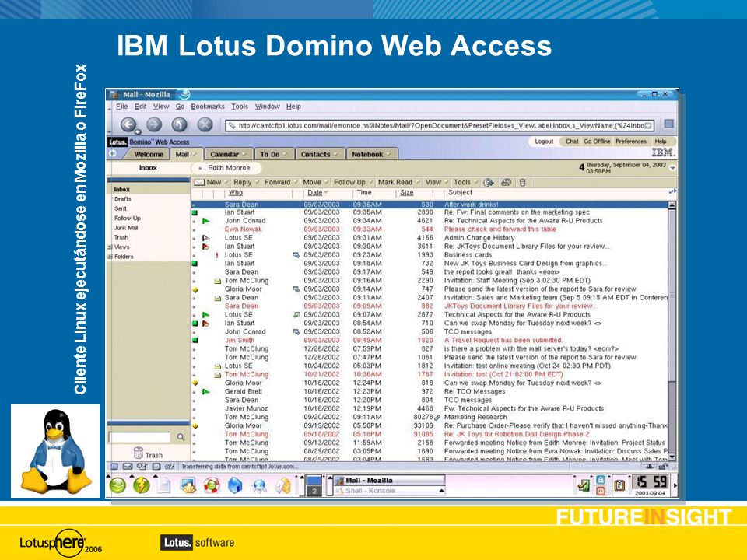747x560 pixels.
Task: Click the browser Forward arrow button
Action: tap(153, 124)
